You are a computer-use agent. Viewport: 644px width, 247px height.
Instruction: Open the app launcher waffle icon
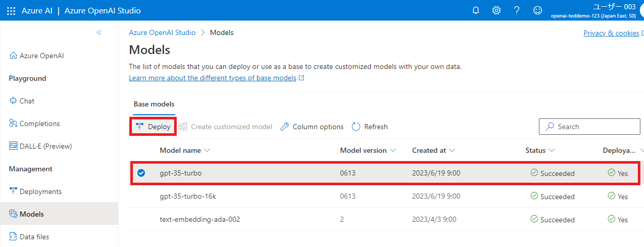coord(11,11)
